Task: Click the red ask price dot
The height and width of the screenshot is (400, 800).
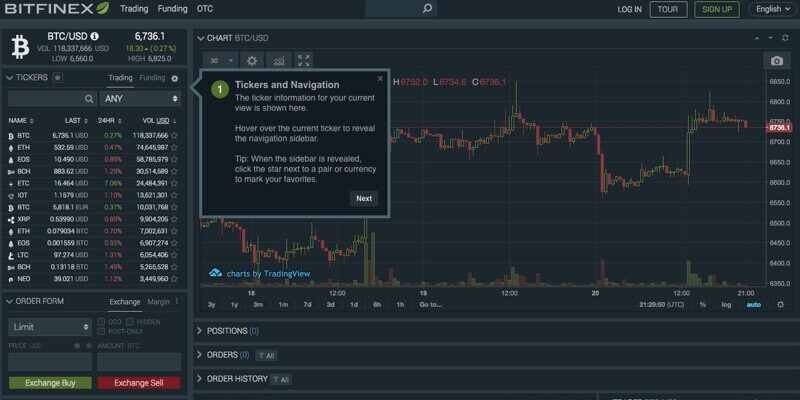Action: [88, 346]
